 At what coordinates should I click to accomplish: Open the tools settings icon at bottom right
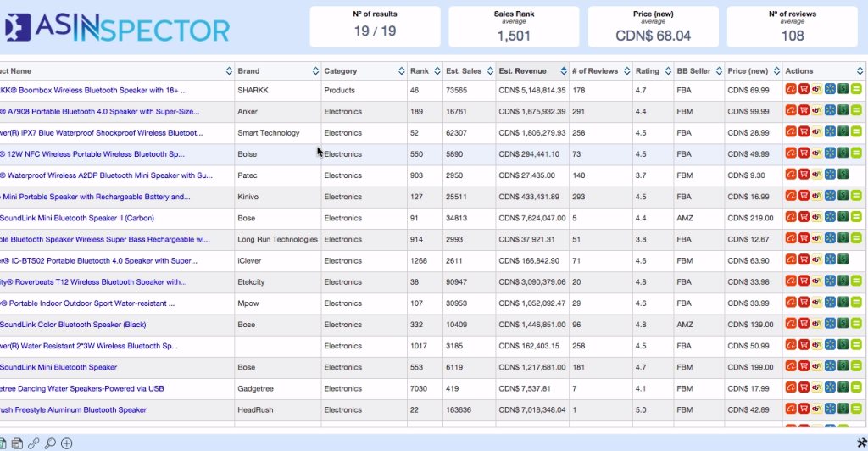pos(862,443)
